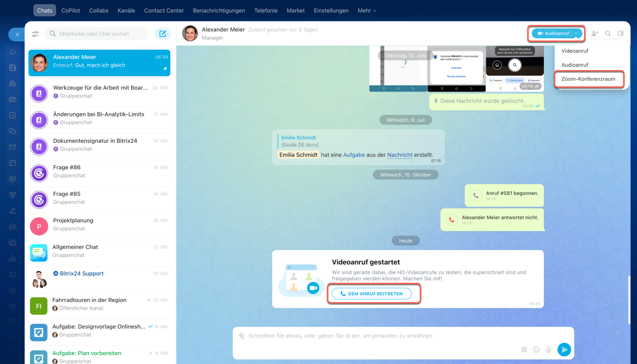Screen dimensions: 637x364
Task: Open the Kanäle tab
Action: [x=126, y=10]
